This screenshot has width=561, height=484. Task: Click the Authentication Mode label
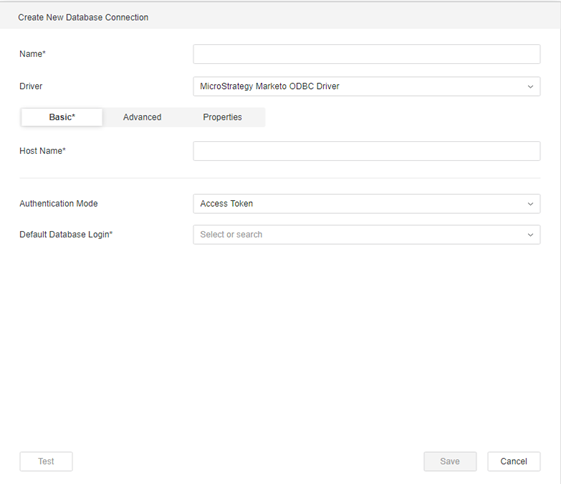[59, 204]
